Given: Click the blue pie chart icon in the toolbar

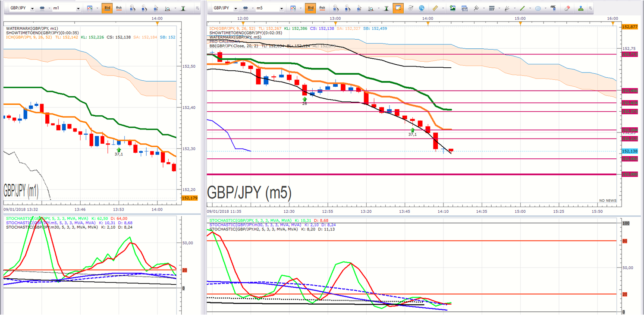Looking at the screenshot, I should [421, 8].
